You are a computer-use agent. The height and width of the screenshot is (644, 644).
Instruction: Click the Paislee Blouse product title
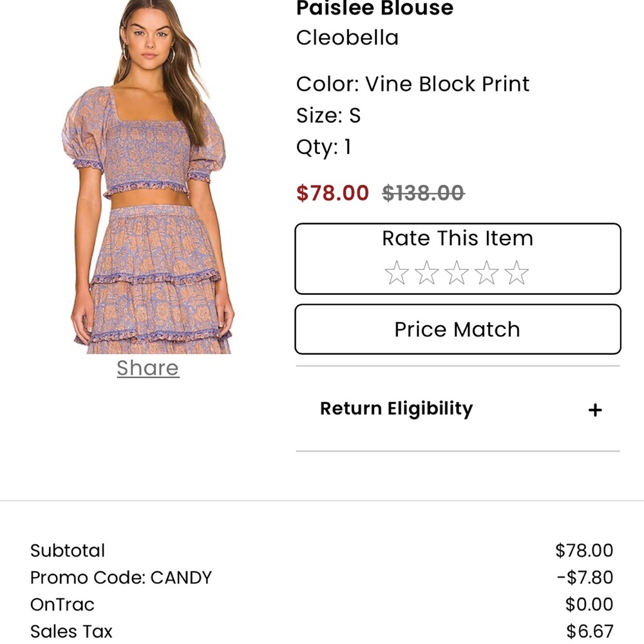[375, 9]
